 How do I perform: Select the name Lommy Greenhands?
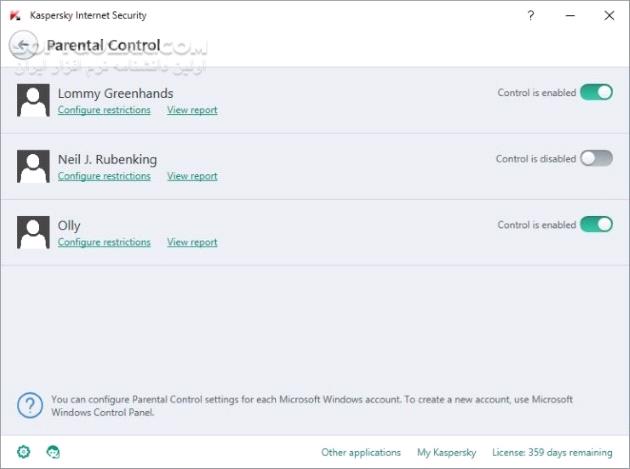[x=115, y=93]
